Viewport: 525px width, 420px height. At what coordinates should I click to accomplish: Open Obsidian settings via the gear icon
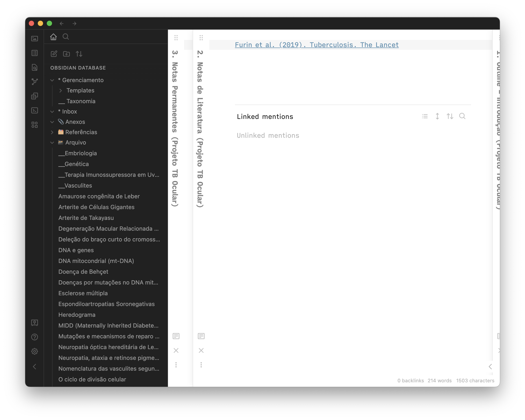coord(35,351)
